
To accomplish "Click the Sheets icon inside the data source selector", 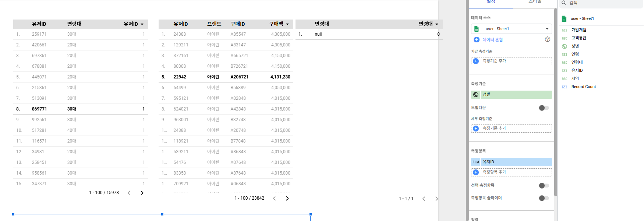I will point(477,29).
